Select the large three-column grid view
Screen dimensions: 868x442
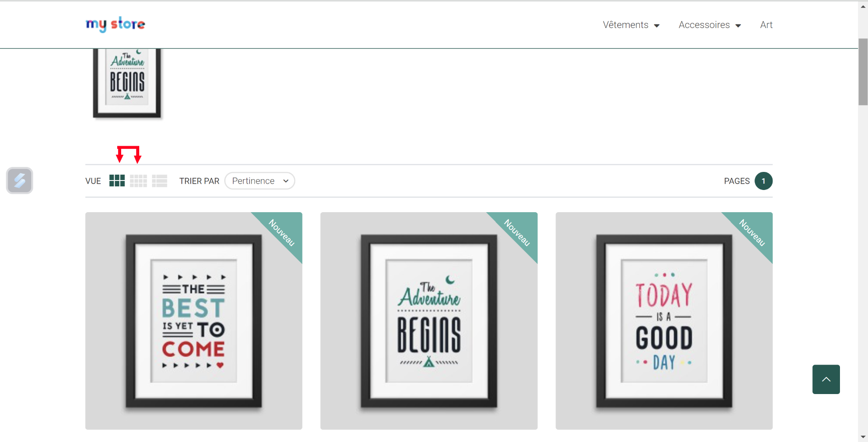pyautogui.click(x=117, y=181)
